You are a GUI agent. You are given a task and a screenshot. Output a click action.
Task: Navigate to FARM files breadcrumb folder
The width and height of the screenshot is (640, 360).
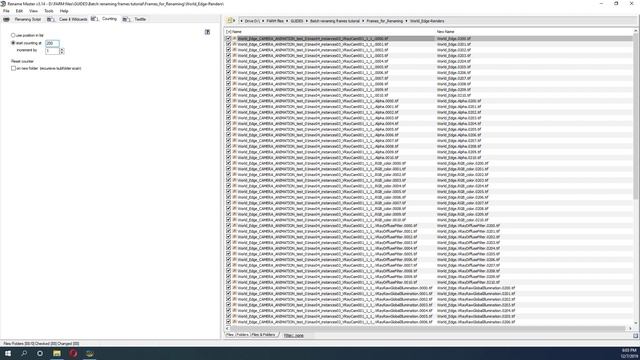click(275, 21)
